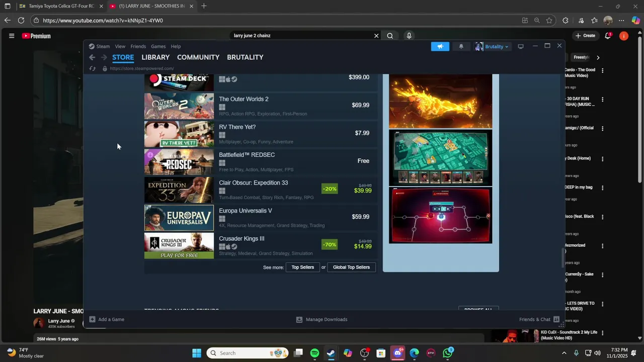Switch to the STORE tab

click(123, 57)
